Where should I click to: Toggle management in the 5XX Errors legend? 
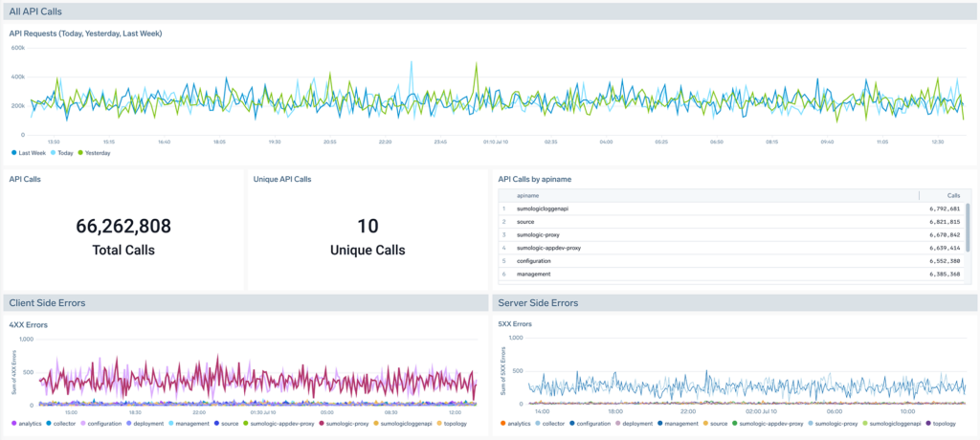(x=680, y=422)
